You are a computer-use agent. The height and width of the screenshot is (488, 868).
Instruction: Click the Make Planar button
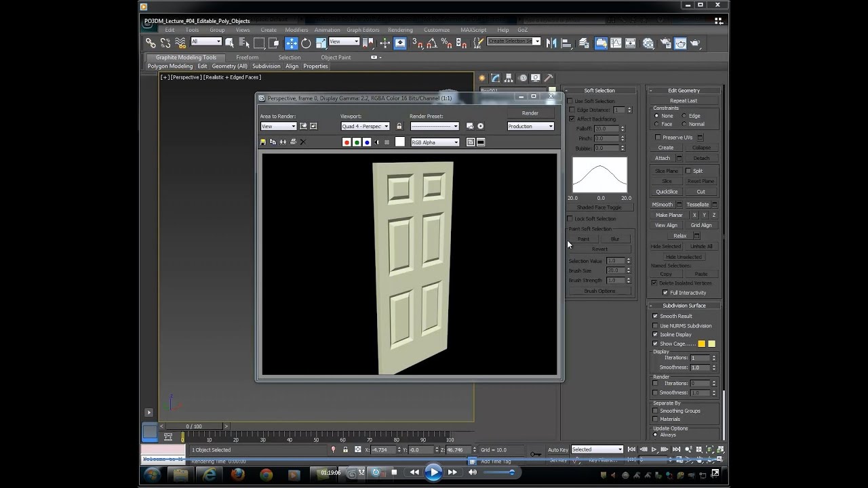(669, 215)
